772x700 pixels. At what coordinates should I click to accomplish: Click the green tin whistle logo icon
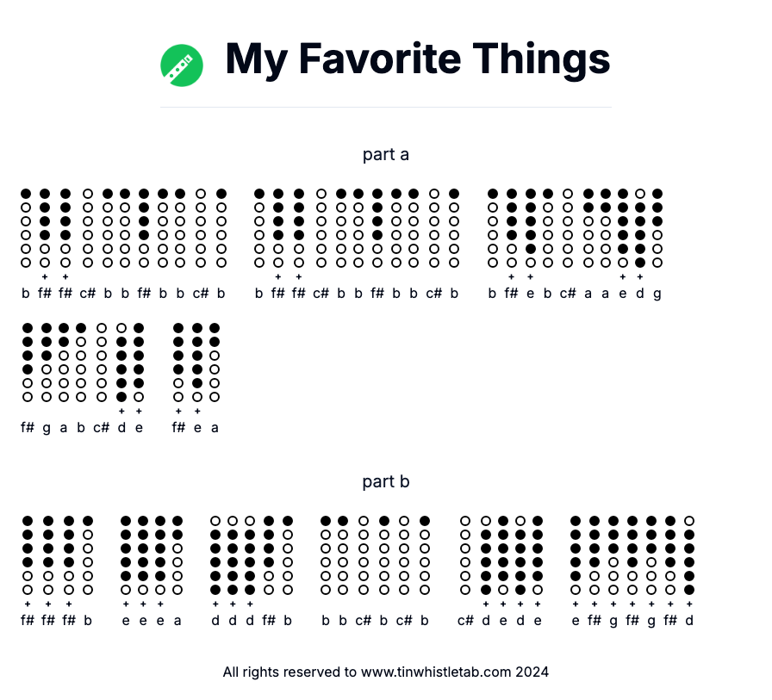tap(182, 65)
